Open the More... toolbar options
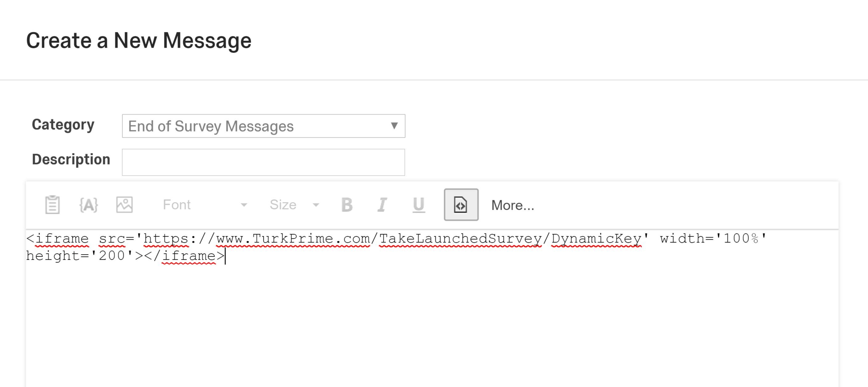Screen dimensions: 868x387 click(512, 205)
